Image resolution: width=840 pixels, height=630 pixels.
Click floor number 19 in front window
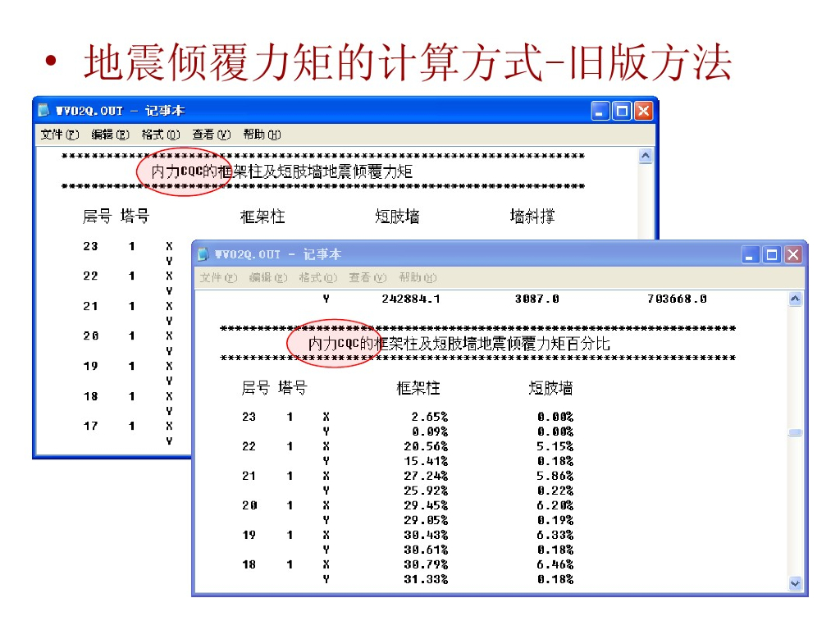(249, 535)
